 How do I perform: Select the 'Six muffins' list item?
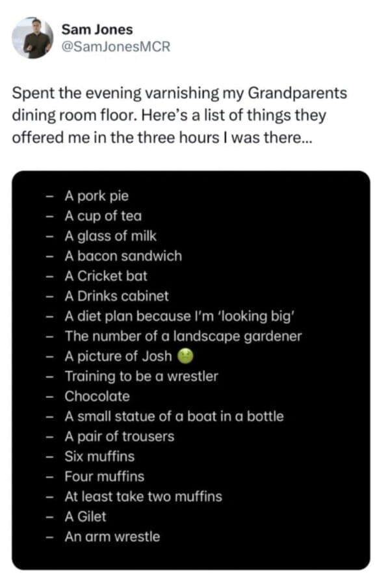tap(99, 457)
